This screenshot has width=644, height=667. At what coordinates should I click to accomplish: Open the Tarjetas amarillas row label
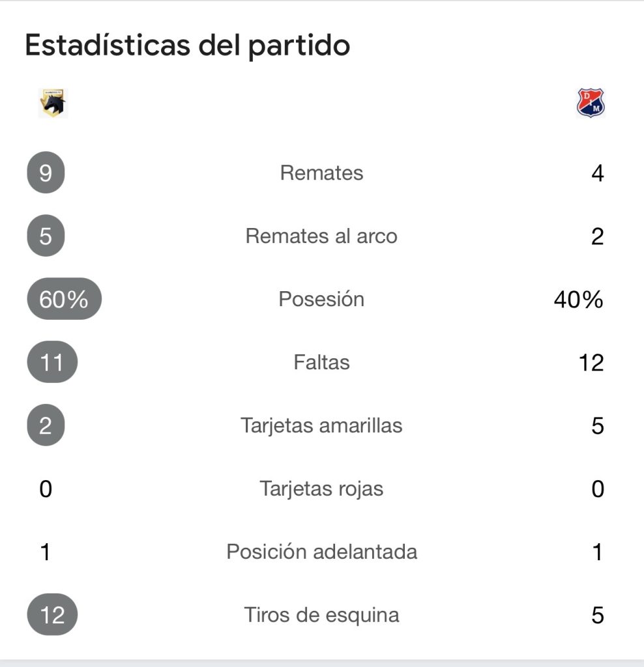321,425
